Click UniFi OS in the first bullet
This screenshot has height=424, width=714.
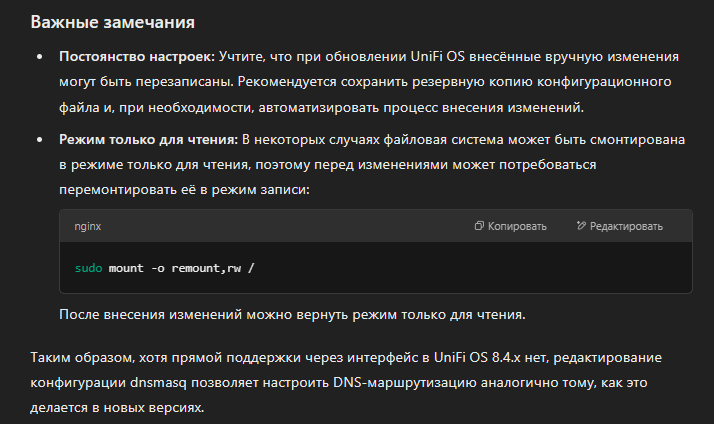point(438,56)
